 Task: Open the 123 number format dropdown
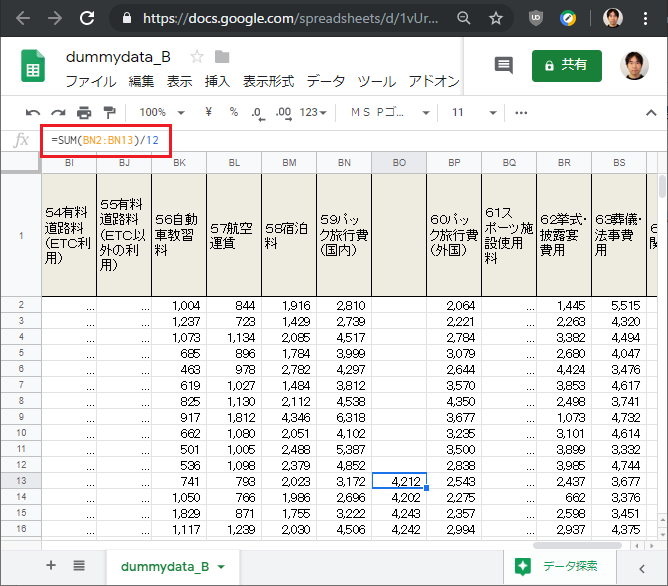click(313, 112)
